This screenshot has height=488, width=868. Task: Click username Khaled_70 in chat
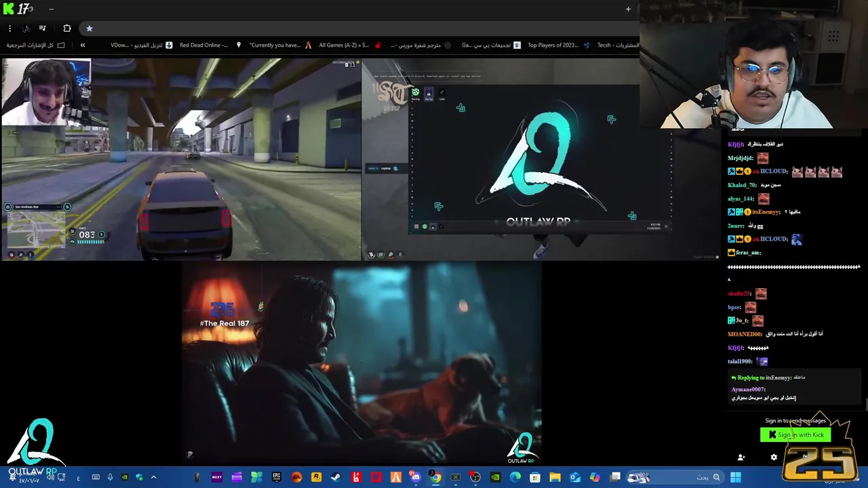coord(742,185)
